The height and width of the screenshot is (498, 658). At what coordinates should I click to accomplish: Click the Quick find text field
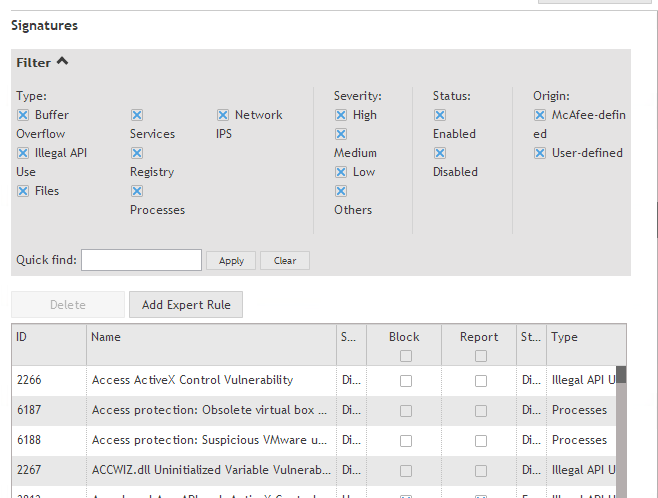click(x=141, y=260)
